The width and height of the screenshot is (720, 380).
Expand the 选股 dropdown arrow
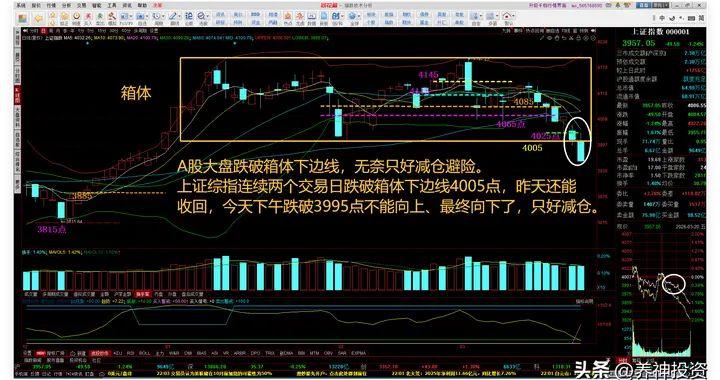(208, 16)
